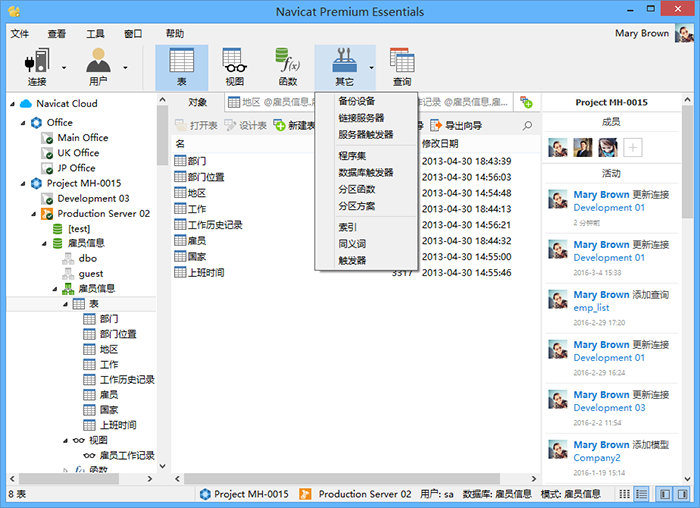Open the 工具 menu
700x508 pixels.
click(95, 34)
